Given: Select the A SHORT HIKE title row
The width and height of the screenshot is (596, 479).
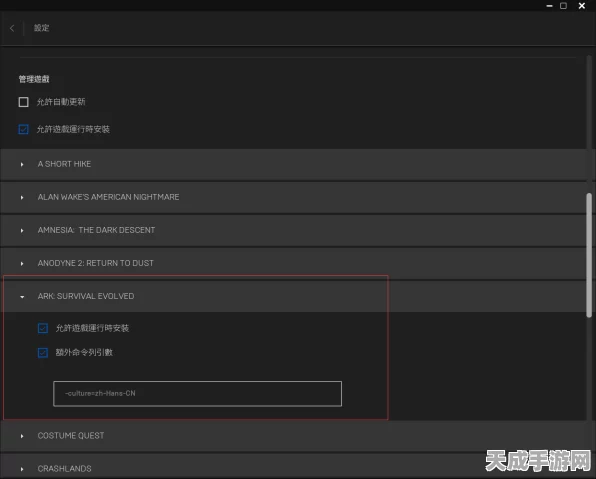Looking at the screenshot, I should pyautogui.click(x=293, y=164).
